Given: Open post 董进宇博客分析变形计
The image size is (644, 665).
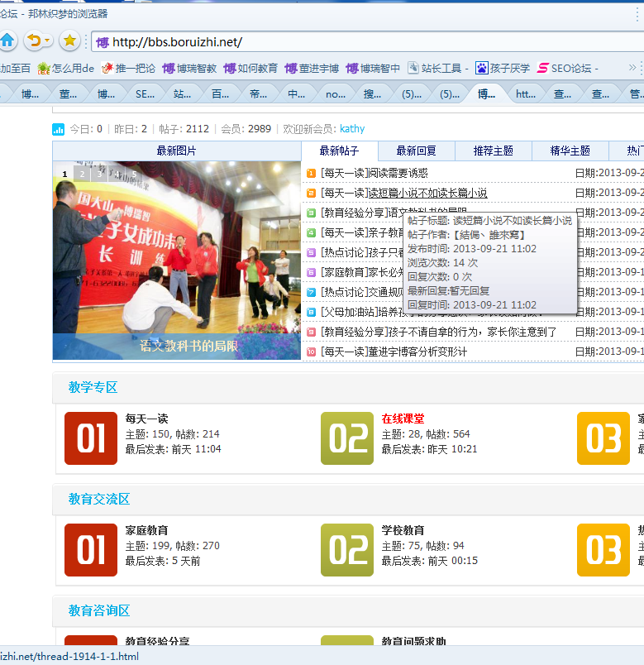Looking at the screenshot, I should (417, 352).
